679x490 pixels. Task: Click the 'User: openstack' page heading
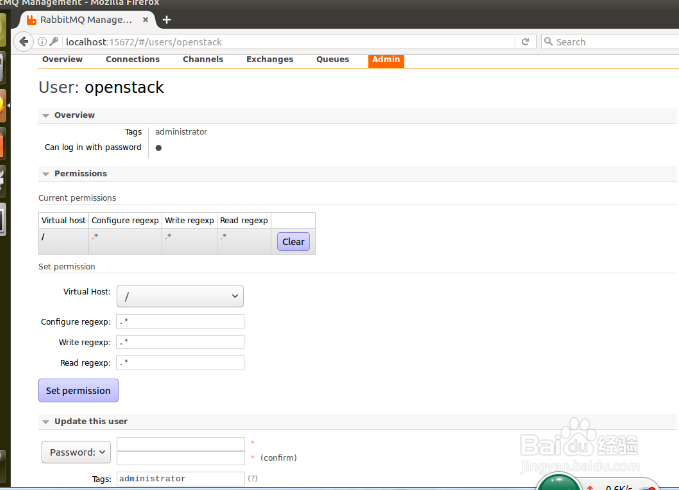coord(101,87)
